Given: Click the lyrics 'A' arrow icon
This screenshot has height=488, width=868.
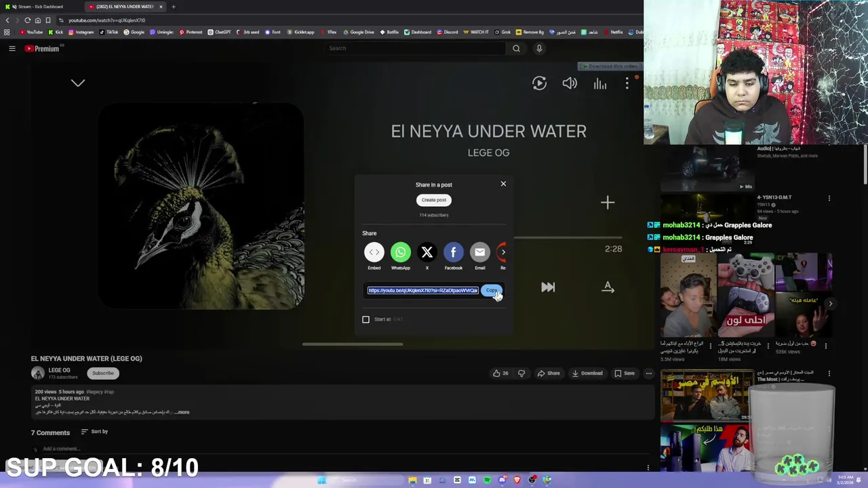Looking at the screenshot, I should pos(608,287).
